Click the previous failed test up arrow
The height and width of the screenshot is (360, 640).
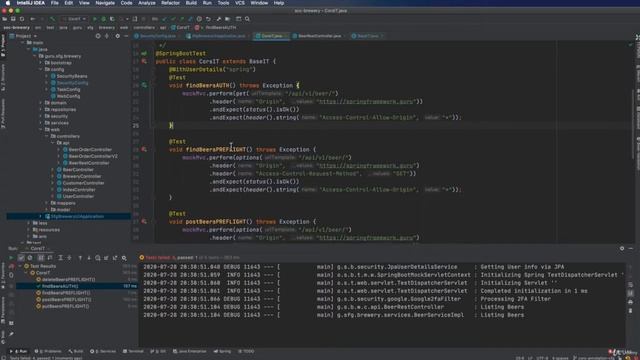click(x=80, y=258)
